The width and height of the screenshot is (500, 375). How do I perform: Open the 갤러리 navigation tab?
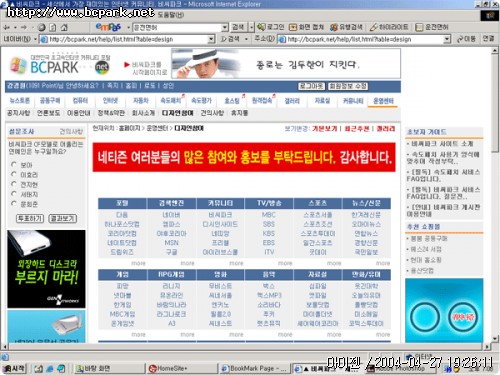tap(292, 101)
